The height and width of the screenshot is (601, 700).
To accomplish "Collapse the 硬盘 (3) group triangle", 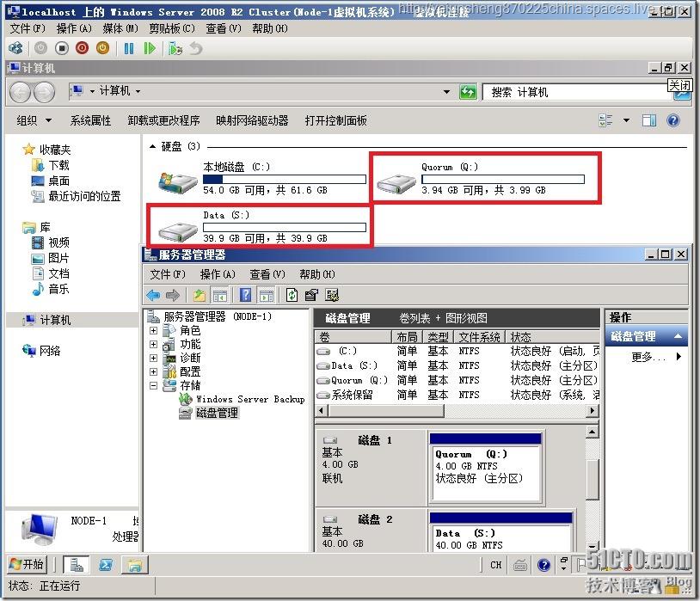I will click(152, 146).
